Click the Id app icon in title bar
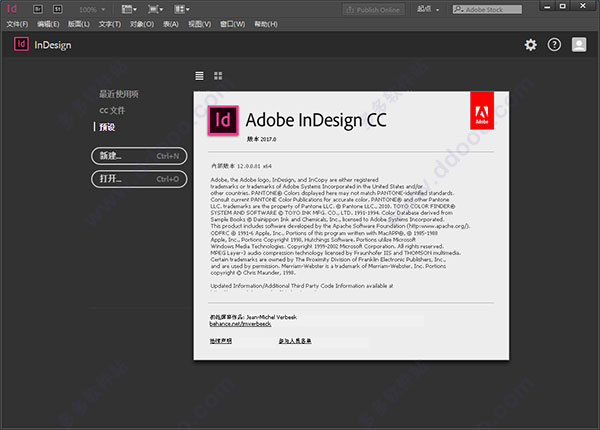 (x=12, y=9)
